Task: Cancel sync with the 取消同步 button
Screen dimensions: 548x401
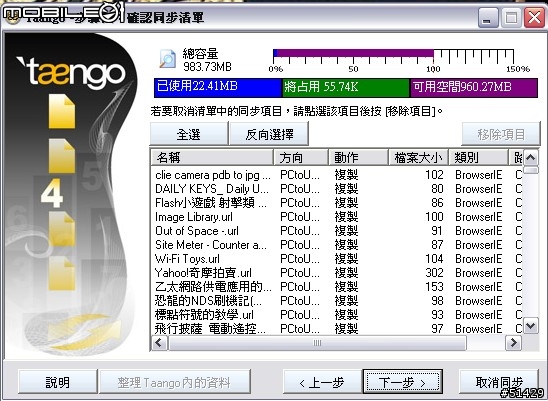Action: [x=499, y=382]
